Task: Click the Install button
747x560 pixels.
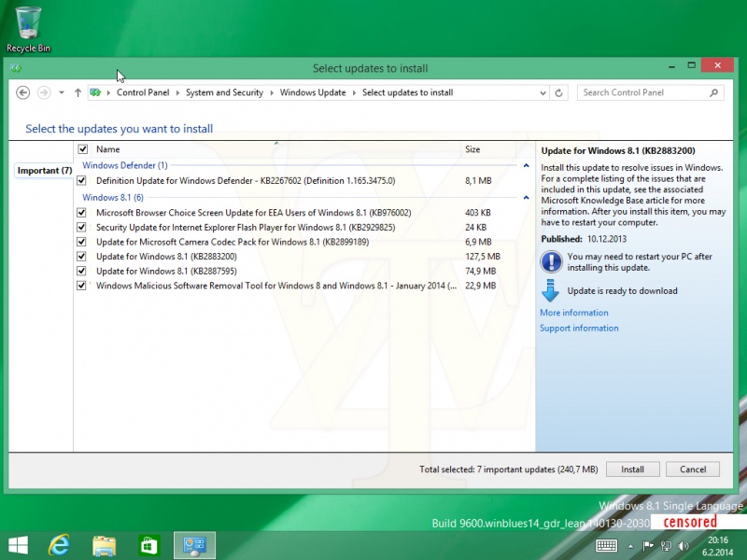Action: [632, 469]
